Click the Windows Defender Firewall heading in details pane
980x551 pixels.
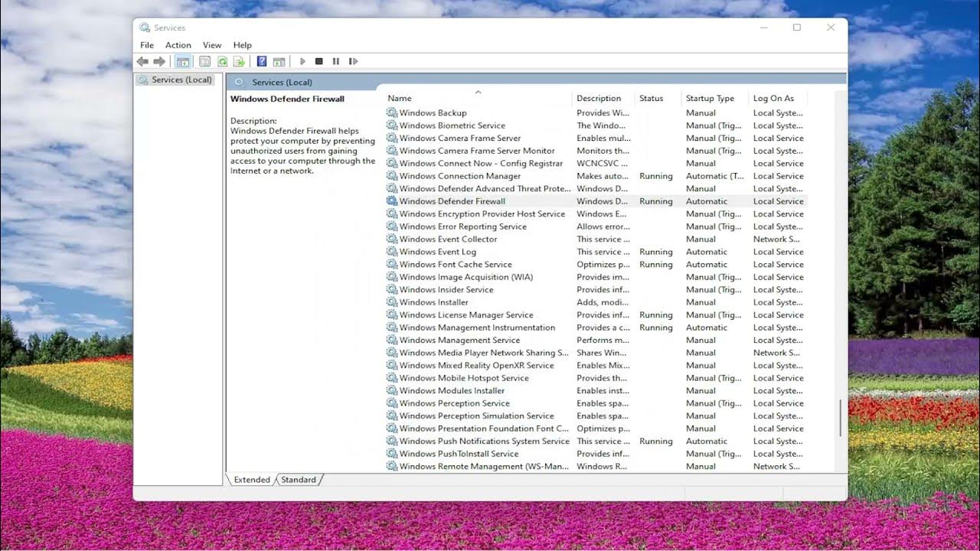[x=287, y=99]
